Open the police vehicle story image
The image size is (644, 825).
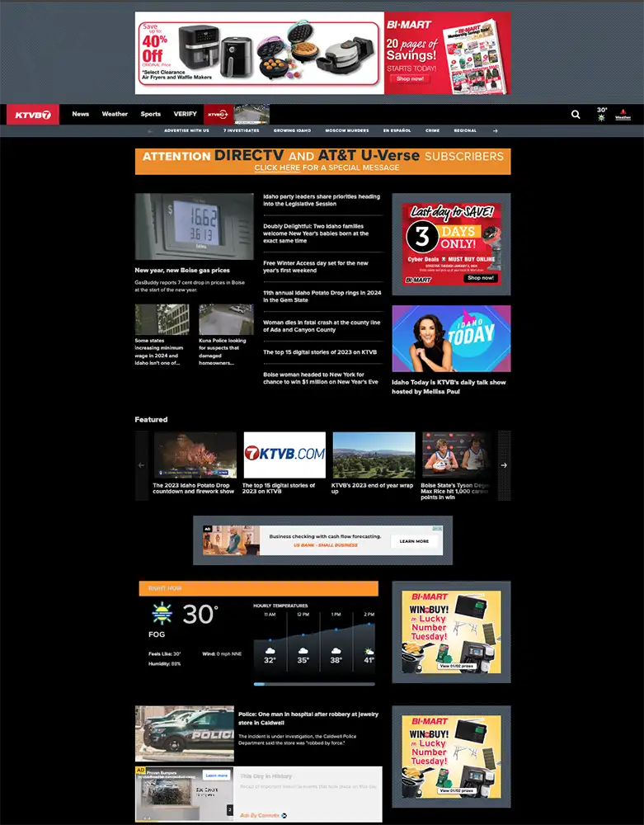185,733
